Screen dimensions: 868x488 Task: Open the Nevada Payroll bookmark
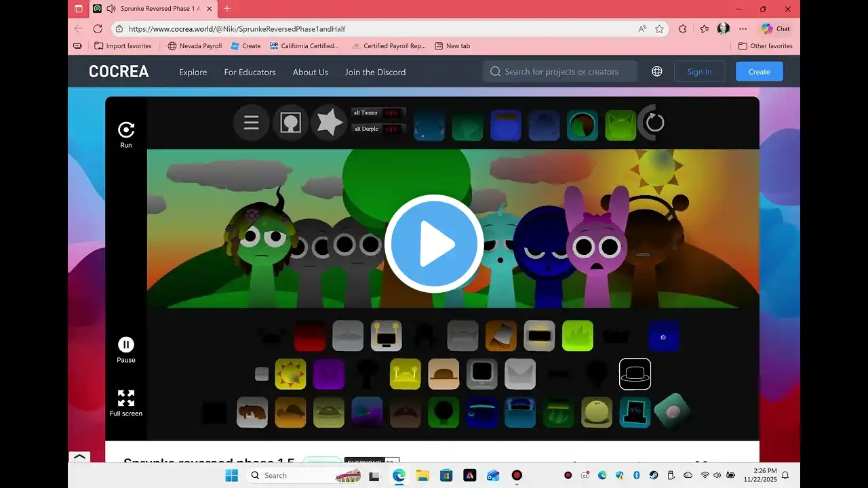tap(195, 46)
